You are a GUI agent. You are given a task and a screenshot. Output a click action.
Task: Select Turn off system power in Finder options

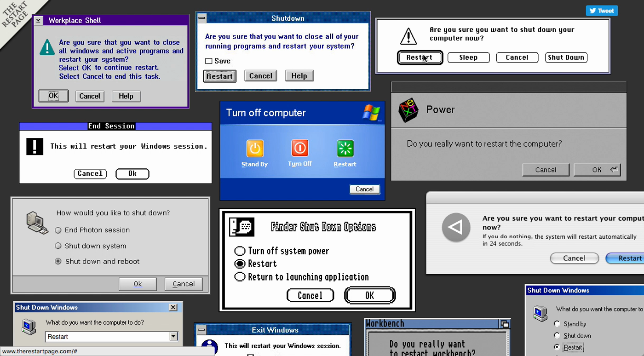(240, 251)
